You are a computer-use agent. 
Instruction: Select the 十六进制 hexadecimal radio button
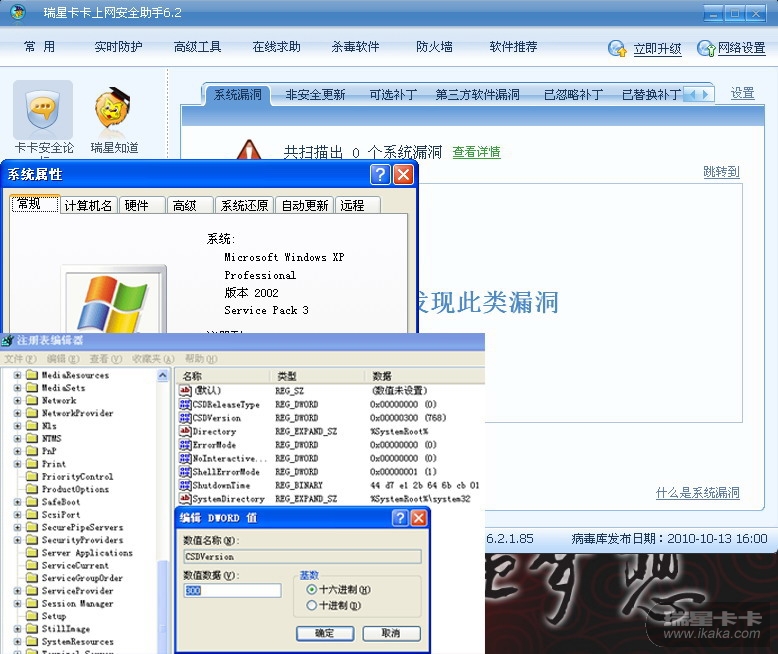pos(312,589)
